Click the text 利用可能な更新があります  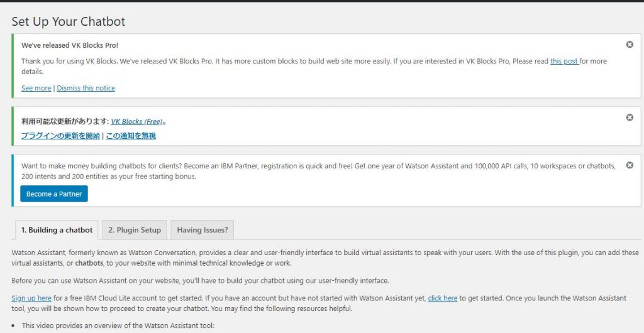click(65, 121)
